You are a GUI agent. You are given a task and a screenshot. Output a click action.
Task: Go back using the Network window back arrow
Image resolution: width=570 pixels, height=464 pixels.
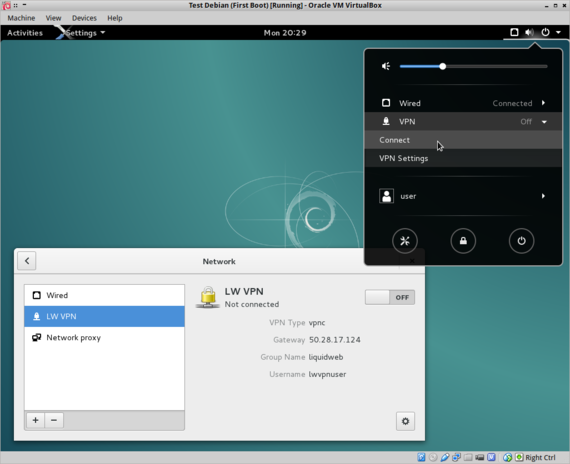pyautogui.click(x=27, y=261)
